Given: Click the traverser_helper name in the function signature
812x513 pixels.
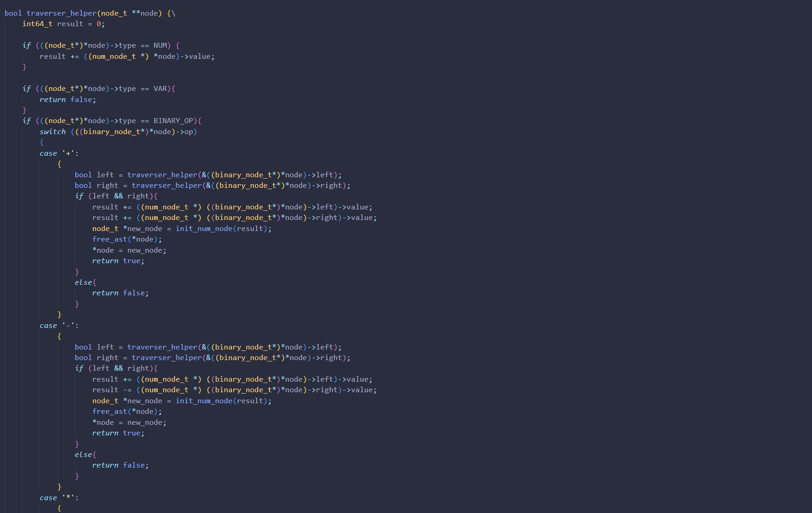Looking at the screenshot, I should (x=62, y=13).
